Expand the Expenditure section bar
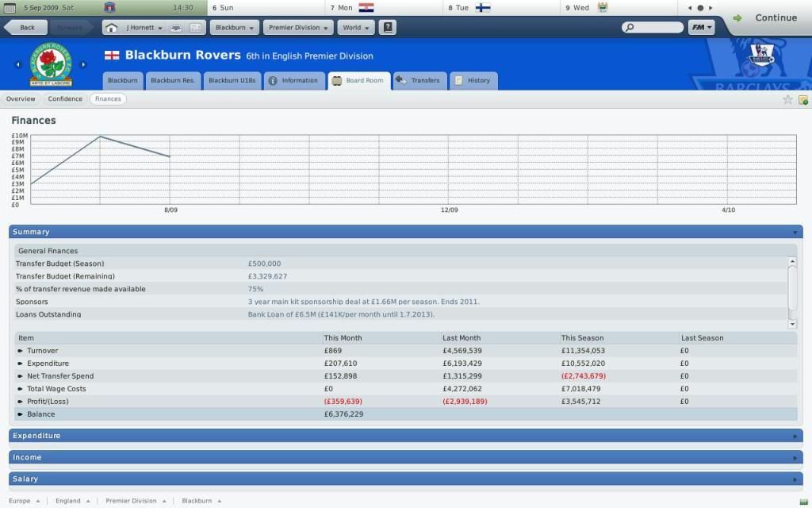Viewport: 812px width, 508px height. click(x=405, y=436)
